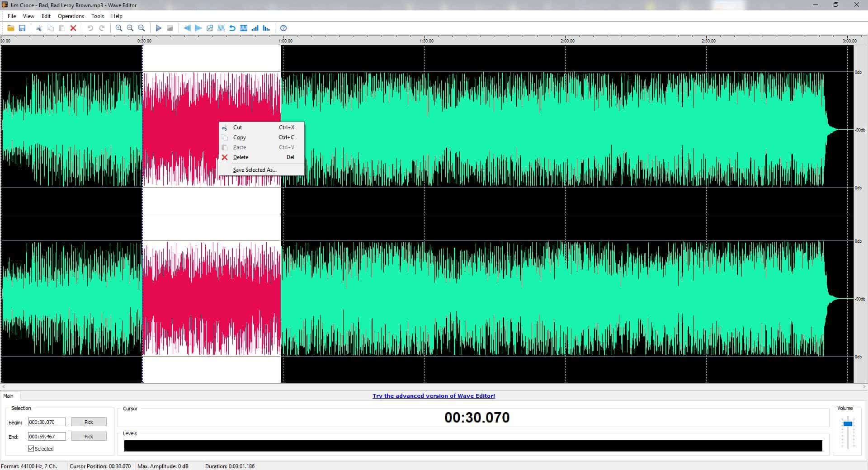Uncheck the Selected checkbox
This screenshot has width=868, height=470.
point(31,448)
